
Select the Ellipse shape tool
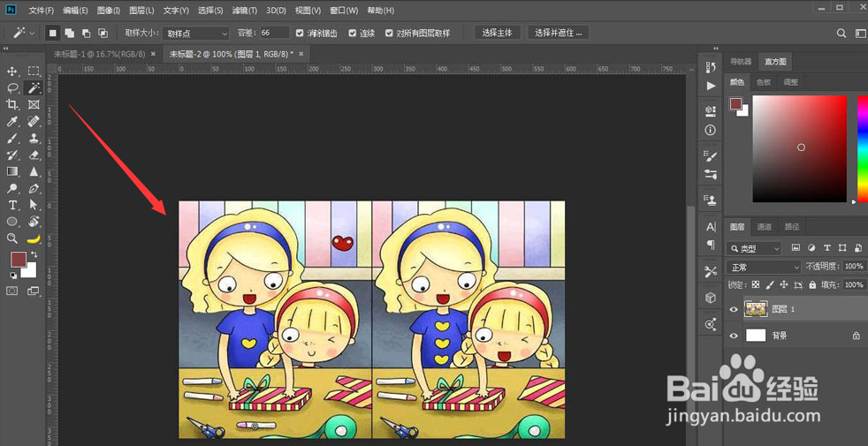click(x=12, y=222)
